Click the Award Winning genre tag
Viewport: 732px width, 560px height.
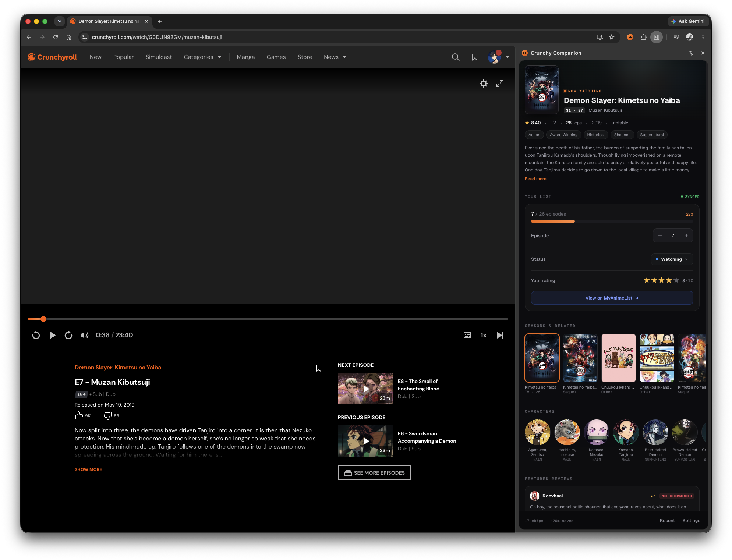click(563, 135)
